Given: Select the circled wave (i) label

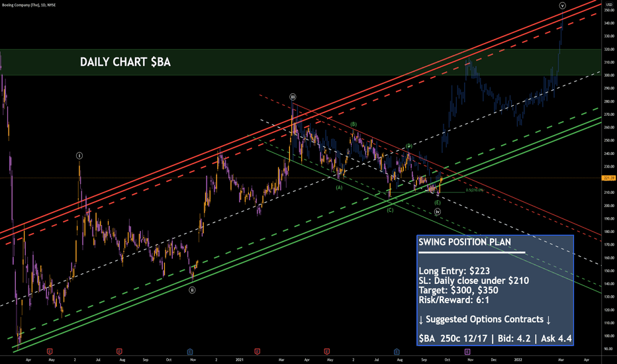Looking at the screenshot, I should [79, 156].
